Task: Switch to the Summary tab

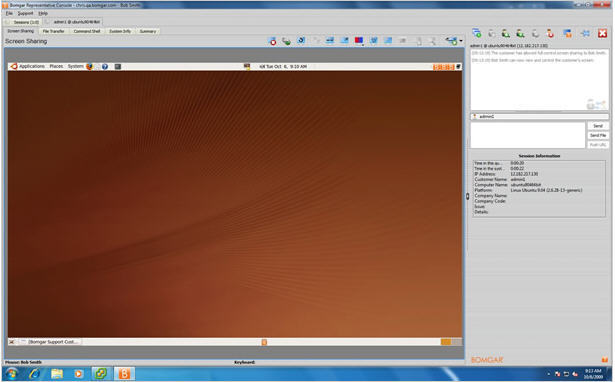Action: 148,31
